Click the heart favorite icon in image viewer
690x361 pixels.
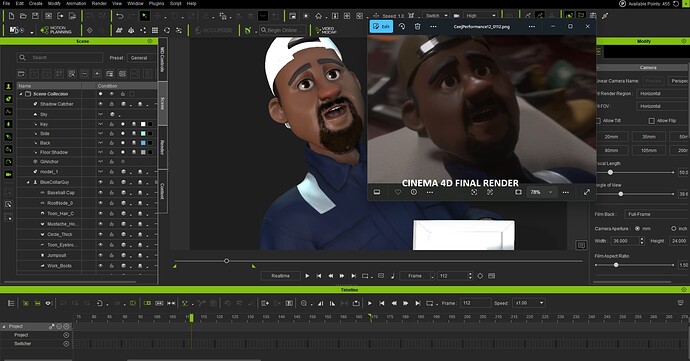[x=398, y=192]
